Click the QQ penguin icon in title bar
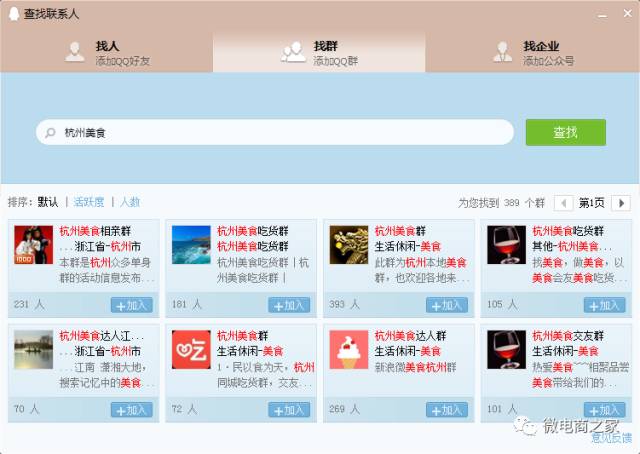The height and width of the screenshot is (454, 640). click(14, 14)
